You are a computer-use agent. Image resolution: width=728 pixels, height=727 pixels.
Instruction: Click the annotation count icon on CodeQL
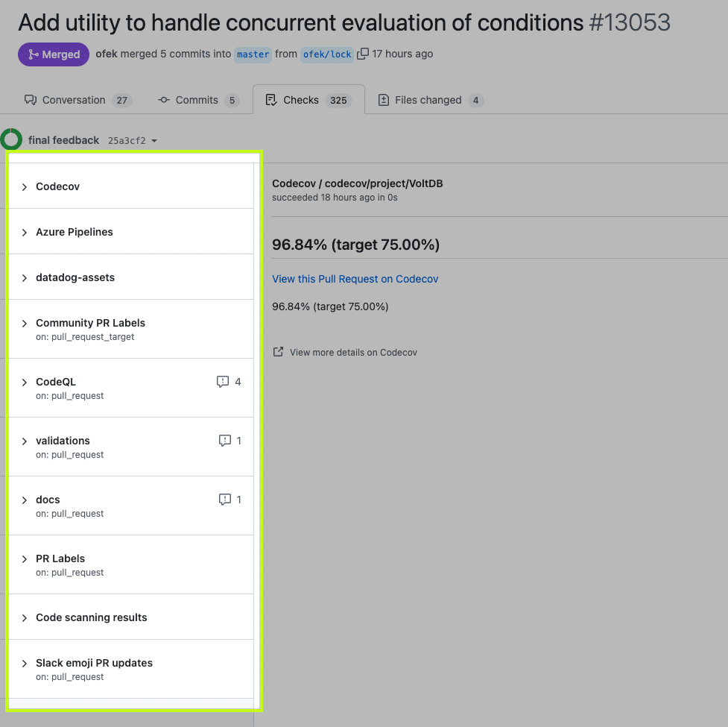pos(222,381)
